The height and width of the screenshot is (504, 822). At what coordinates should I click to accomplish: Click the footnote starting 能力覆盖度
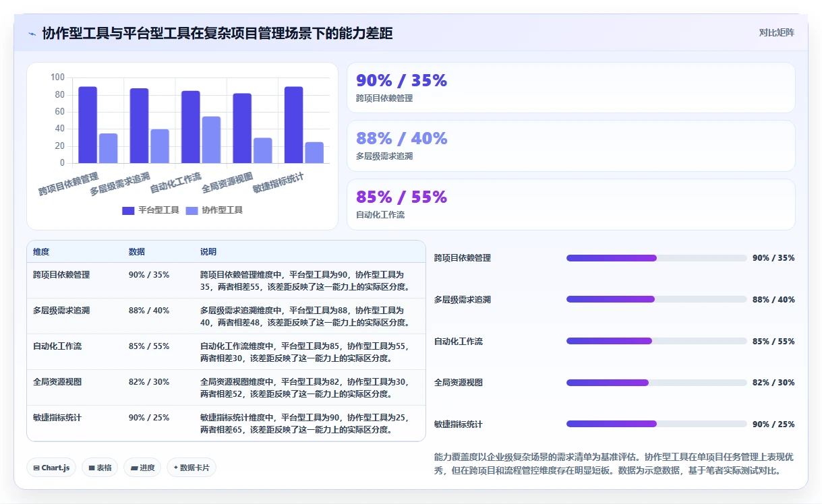click(612, 464)
